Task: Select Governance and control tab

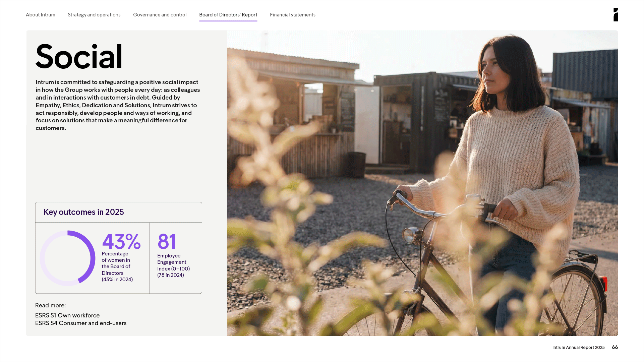Action: tap(160, 15)
